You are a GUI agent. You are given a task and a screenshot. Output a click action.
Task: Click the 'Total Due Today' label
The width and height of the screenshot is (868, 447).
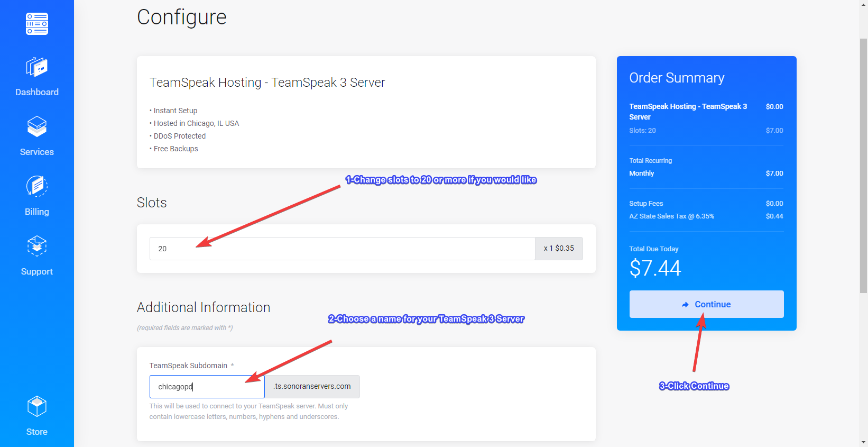point(654,249)
